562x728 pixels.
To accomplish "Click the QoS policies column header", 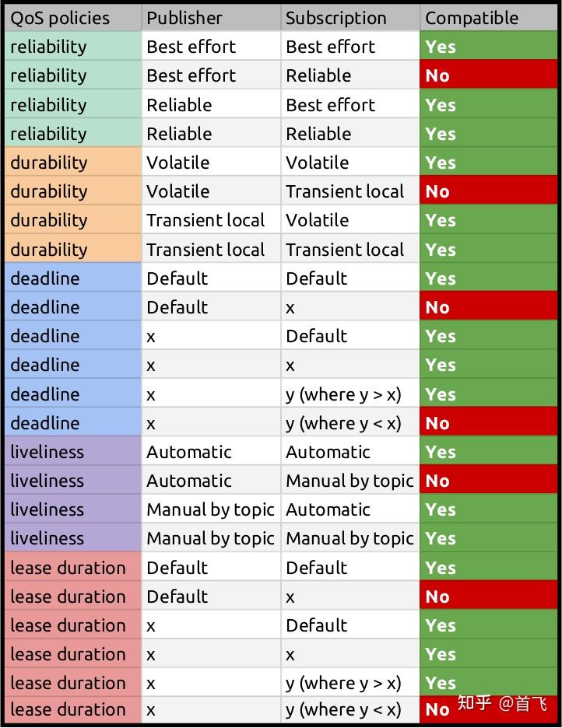I will coord(60,18).
